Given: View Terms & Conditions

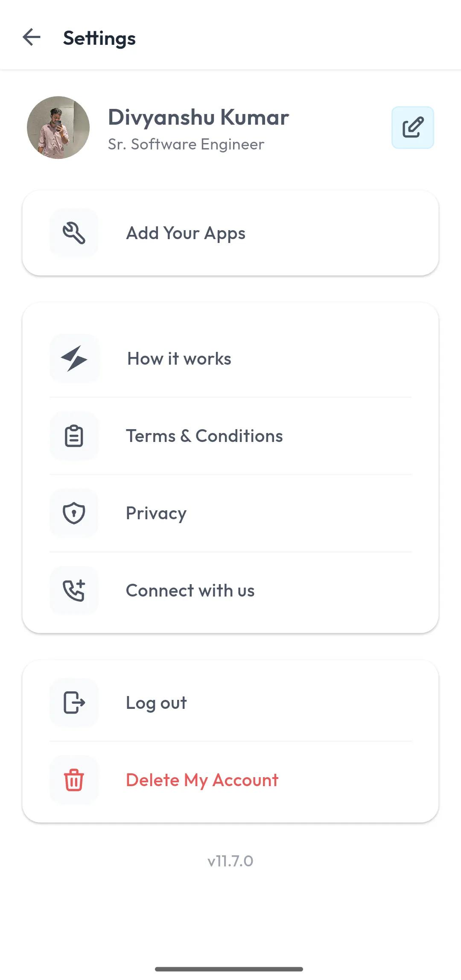Looking at the screenshot, I should click(x=204, y=436).
